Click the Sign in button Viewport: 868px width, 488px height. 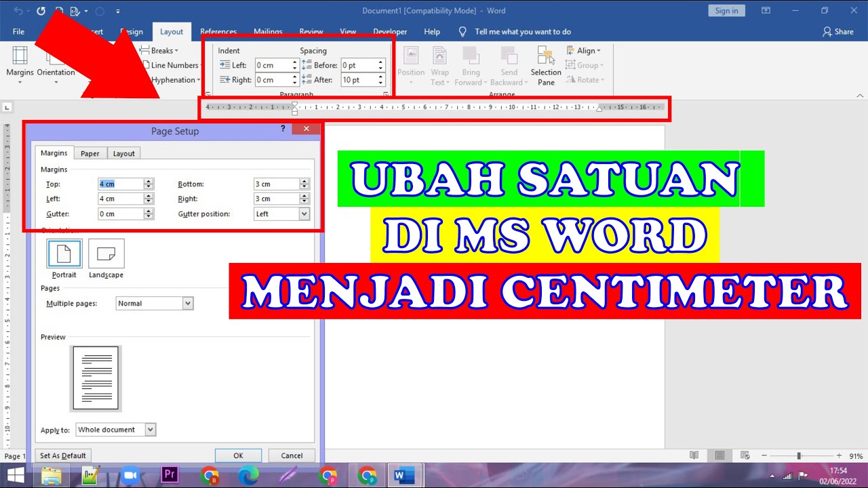(726, 10)
